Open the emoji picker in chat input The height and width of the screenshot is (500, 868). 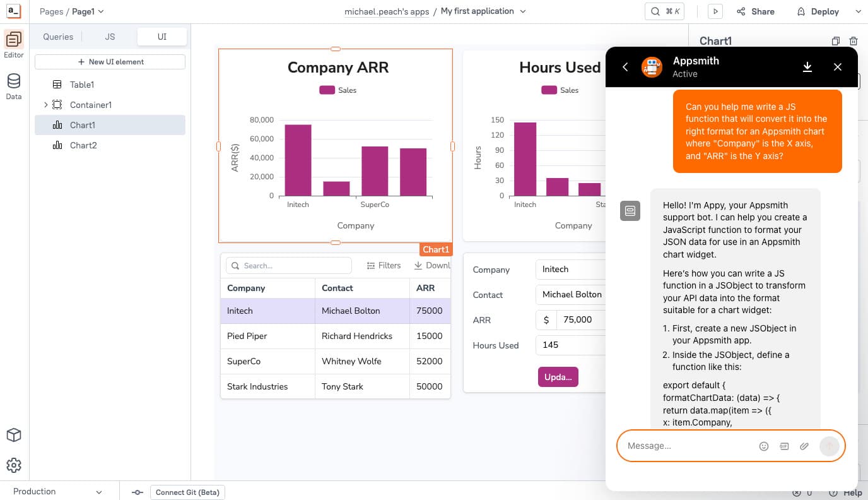(x=764, y=446)
